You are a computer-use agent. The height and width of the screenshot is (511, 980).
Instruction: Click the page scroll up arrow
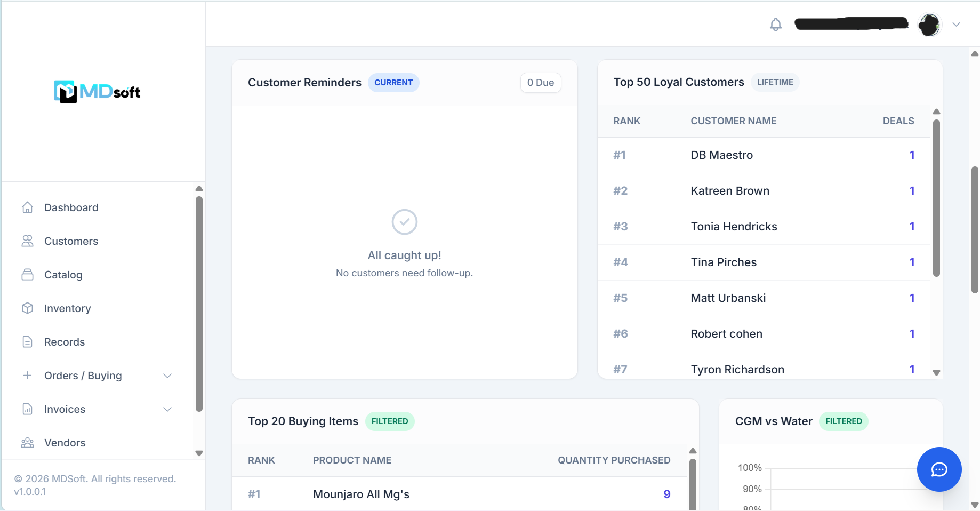[x=975, y=53]
